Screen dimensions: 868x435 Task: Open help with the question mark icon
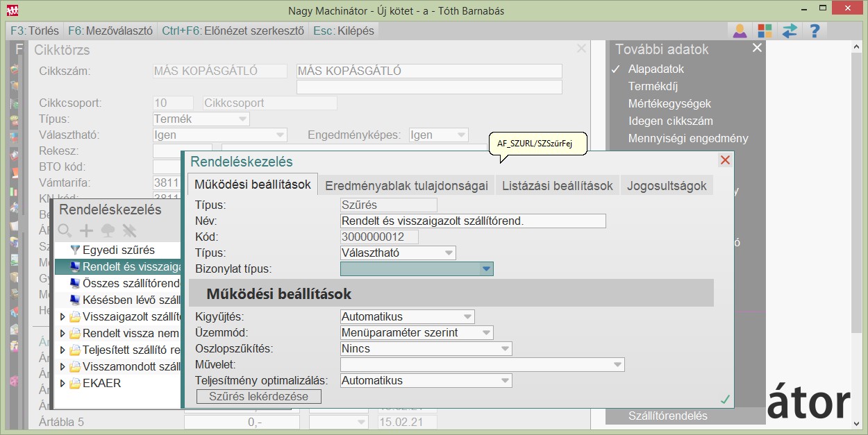pos(815,31)
